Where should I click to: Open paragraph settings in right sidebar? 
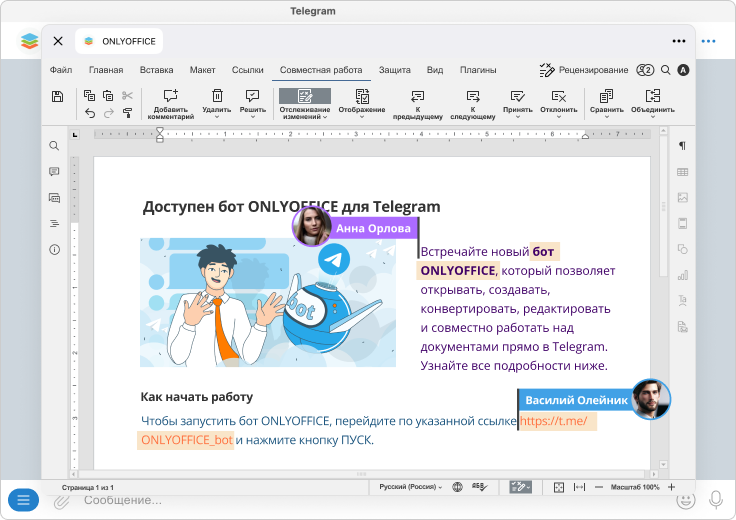coord(682,146)
